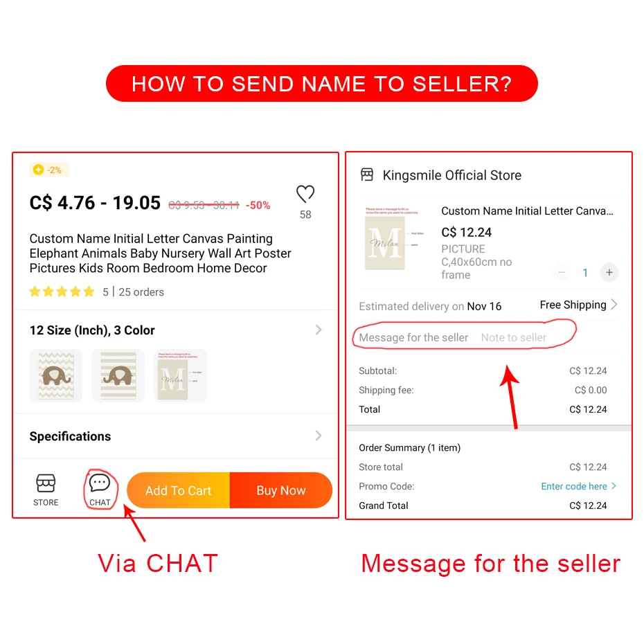Click the Kingsmile store shop icon

click(367, 175)
